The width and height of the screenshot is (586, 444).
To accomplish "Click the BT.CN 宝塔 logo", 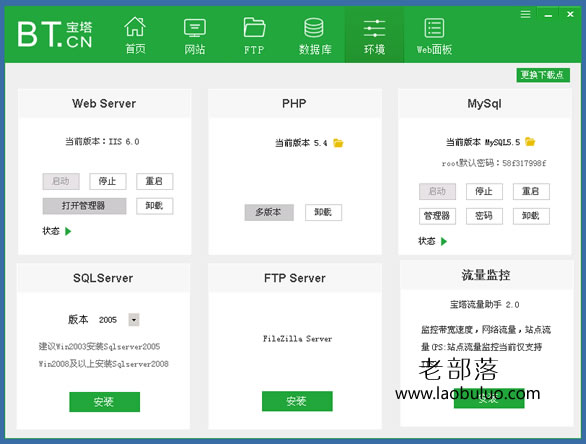I will [x=55, y=34].
